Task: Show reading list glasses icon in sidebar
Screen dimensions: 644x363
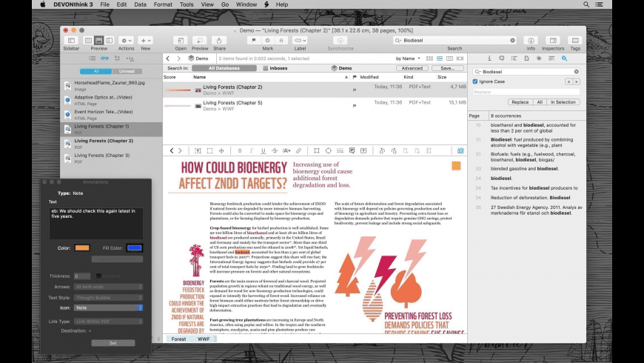Action: pos(104,59)
